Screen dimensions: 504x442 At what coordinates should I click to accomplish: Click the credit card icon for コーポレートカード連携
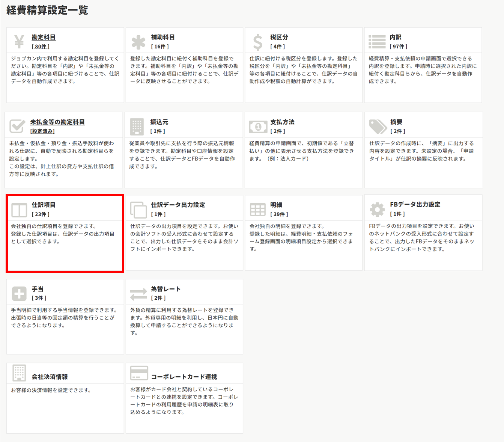pos(139,373)
